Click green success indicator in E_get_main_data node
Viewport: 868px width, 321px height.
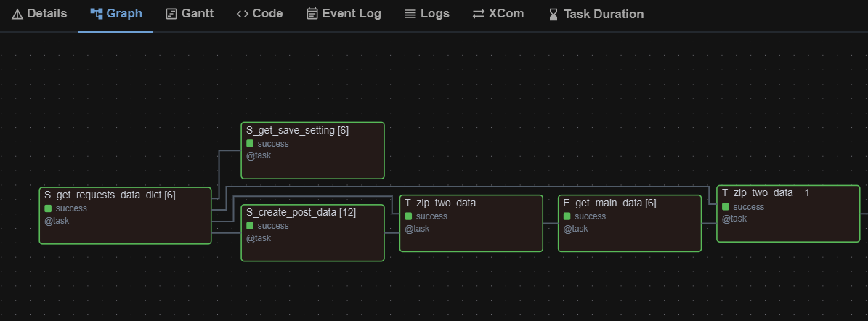click(x=567, y=216)
